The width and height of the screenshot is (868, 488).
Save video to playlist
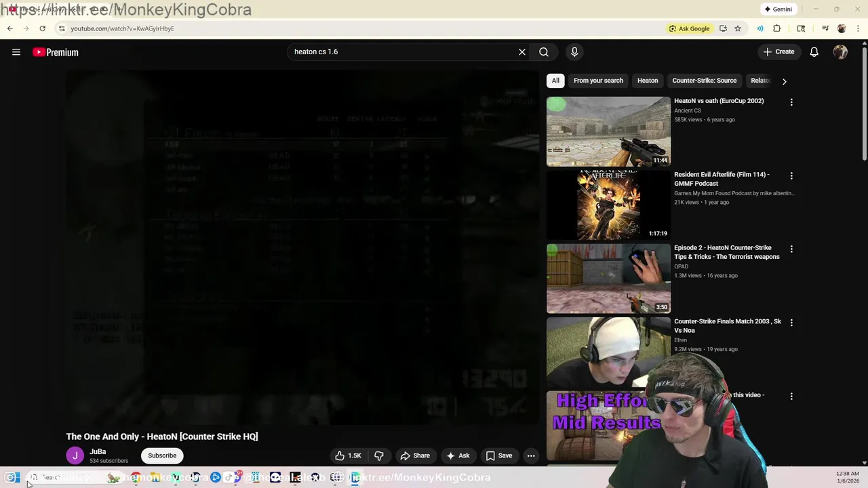499,455
